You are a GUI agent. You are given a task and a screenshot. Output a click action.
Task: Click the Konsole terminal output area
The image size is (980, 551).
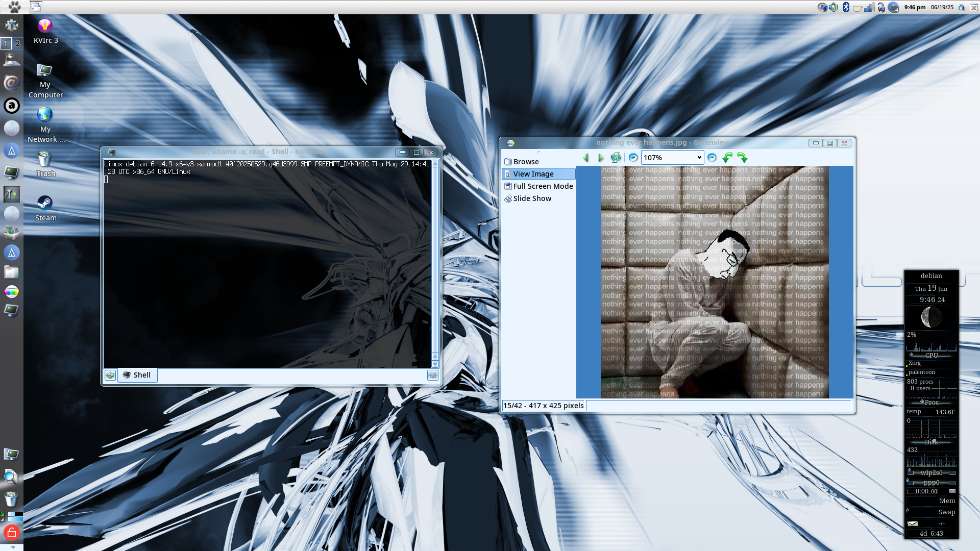click(267, 264)
